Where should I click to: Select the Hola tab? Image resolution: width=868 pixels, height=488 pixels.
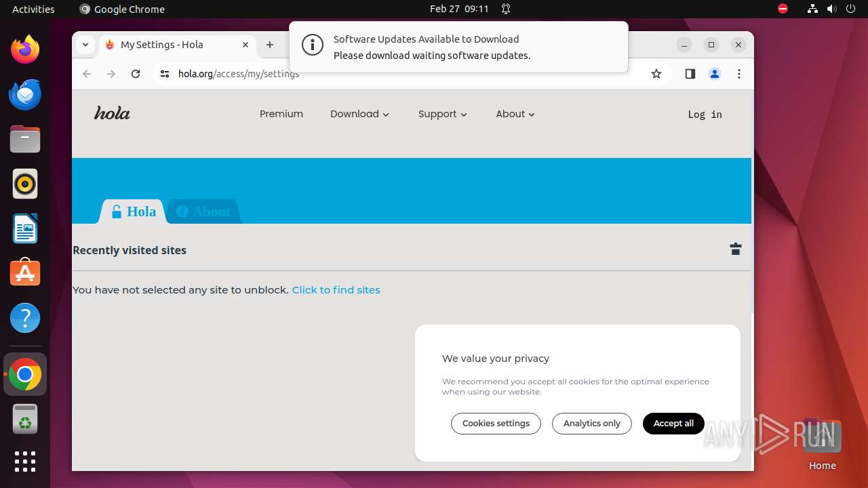tap(134, 211)
